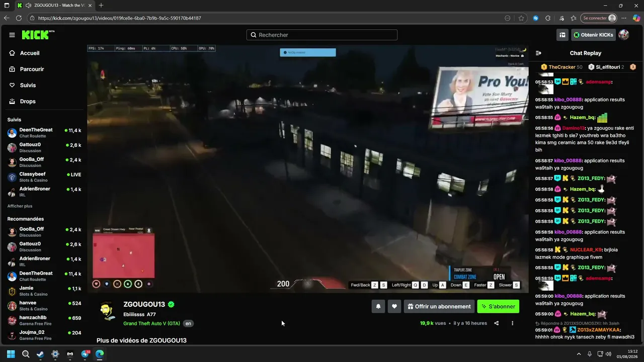Share this video via share icon
This screenshot has width=644, height=362.
497,323
